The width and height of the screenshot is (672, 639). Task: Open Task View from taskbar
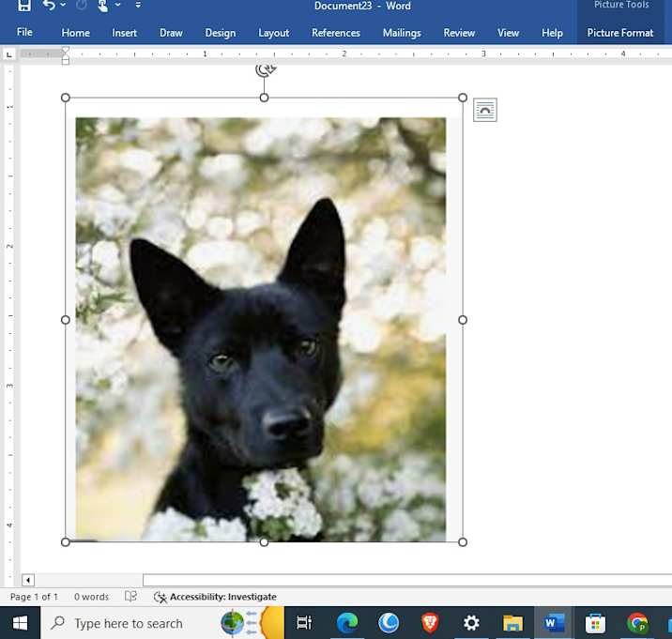click(x=305, y=623)
